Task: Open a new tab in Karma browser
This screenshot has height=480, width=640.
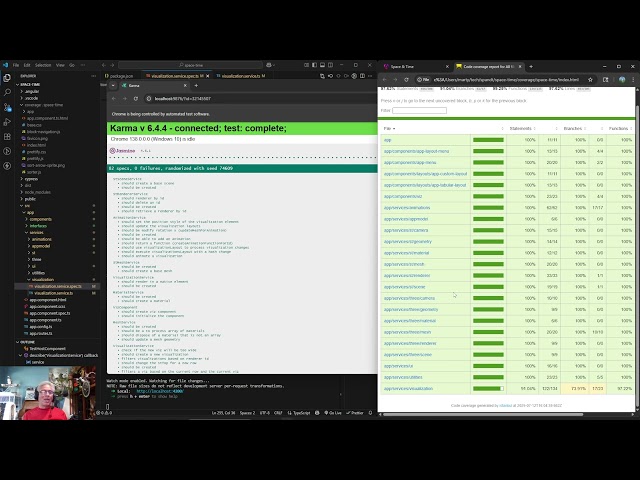Action: point(196,86)
